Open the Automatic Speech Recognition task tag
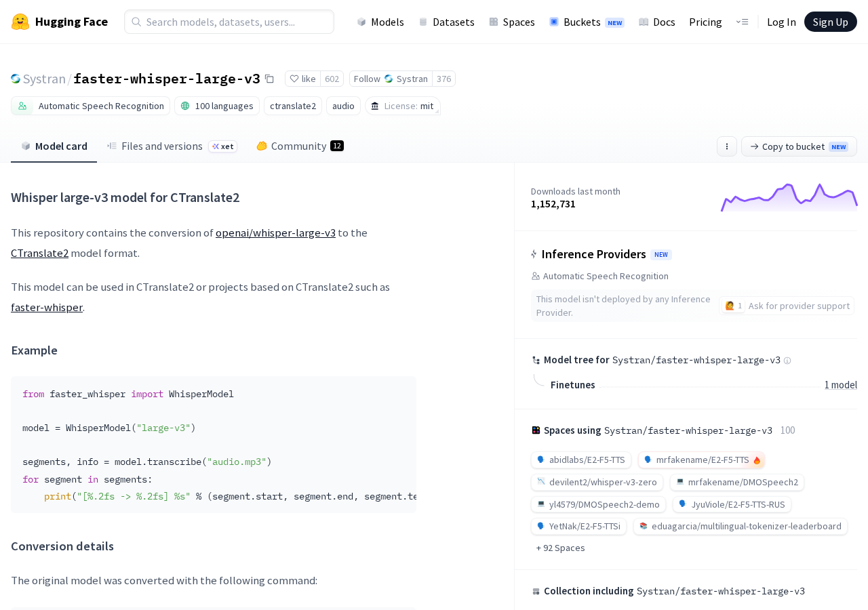Image resolution: width=868 pixels, height=610 pixels. tap(91, 106)
